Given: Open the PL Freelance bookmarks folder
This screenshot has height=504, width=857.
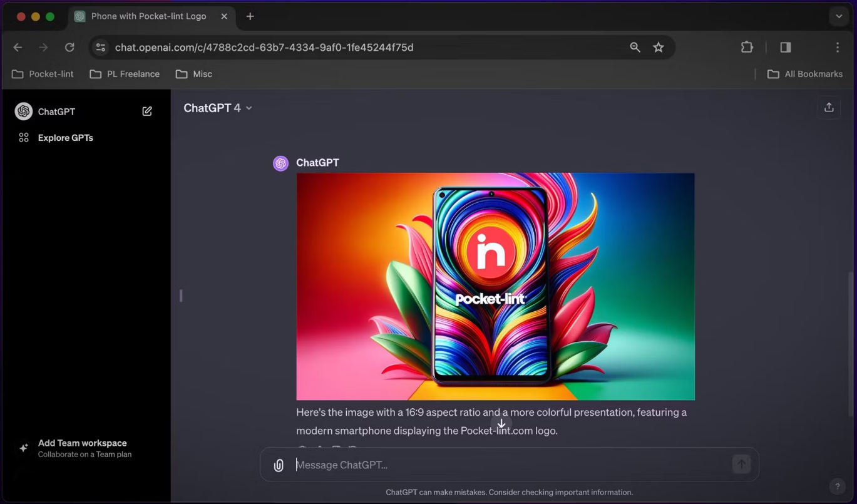Looking at the screenshot, I should (125, 74).
